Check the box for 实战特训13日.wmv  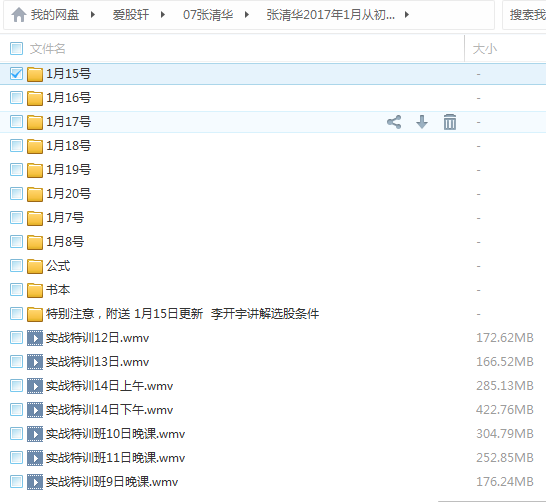16,362
